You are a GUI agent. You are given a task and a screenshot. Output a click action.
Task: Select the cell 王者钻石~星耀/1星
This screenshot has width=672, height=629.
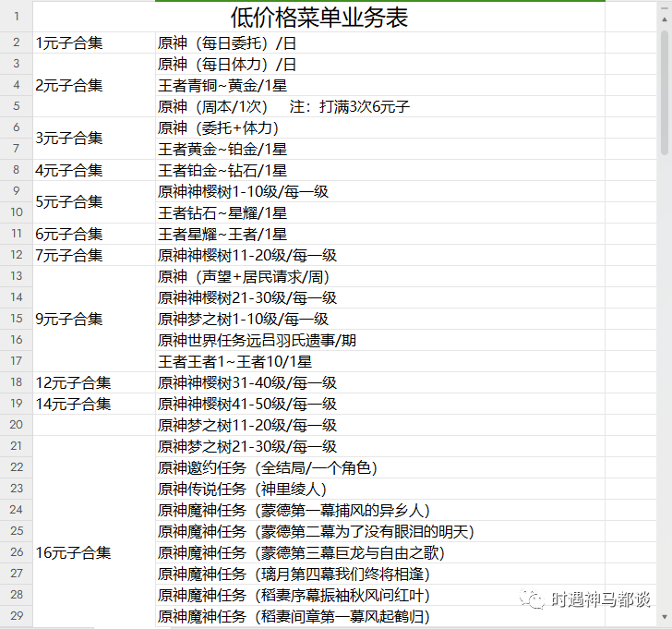tap(379, 212)
